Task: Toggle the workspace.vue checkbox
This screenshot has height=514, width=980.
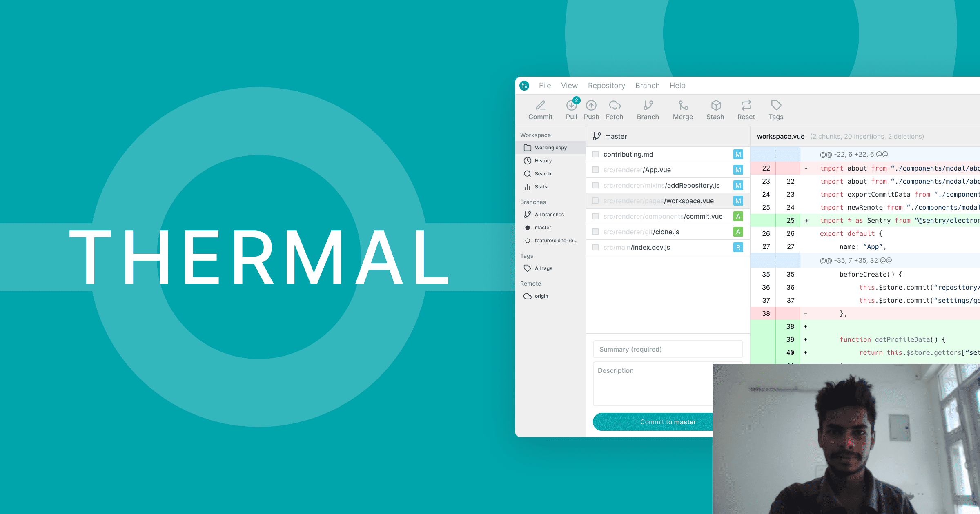Action: pyautogui.click(x=595, y=201)
